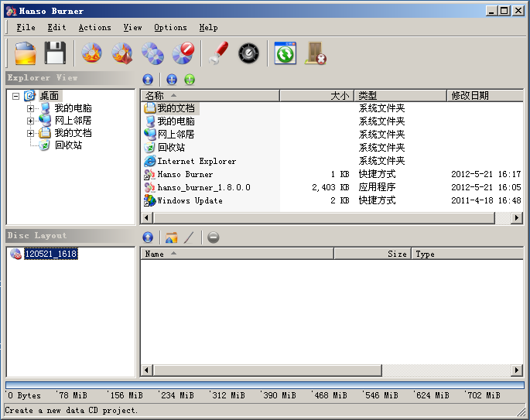Save project floppy disk icon
Screen dimensions: 530x420
[x=55, y=53]
